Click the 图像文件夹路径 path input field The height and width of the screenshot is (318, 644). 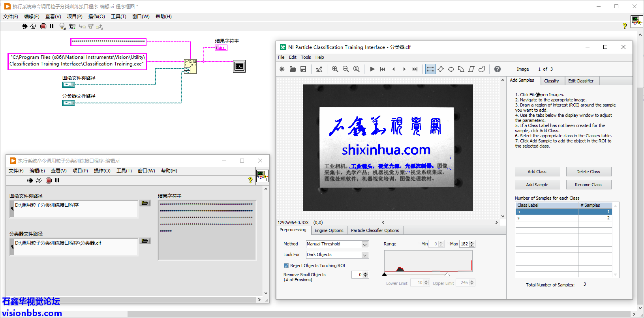click(75, 209)
